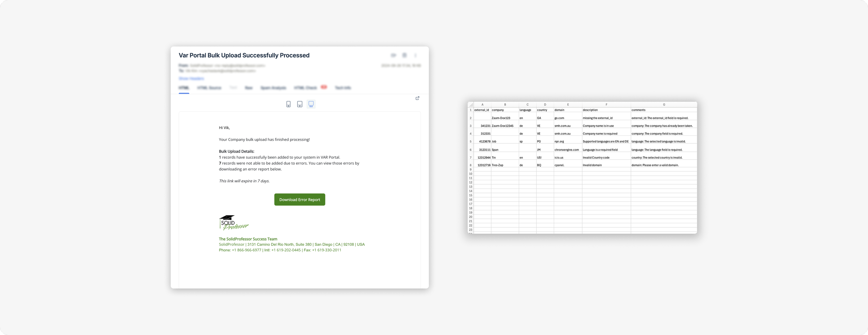Select the desktop monitor preview

tap(311, 104)
